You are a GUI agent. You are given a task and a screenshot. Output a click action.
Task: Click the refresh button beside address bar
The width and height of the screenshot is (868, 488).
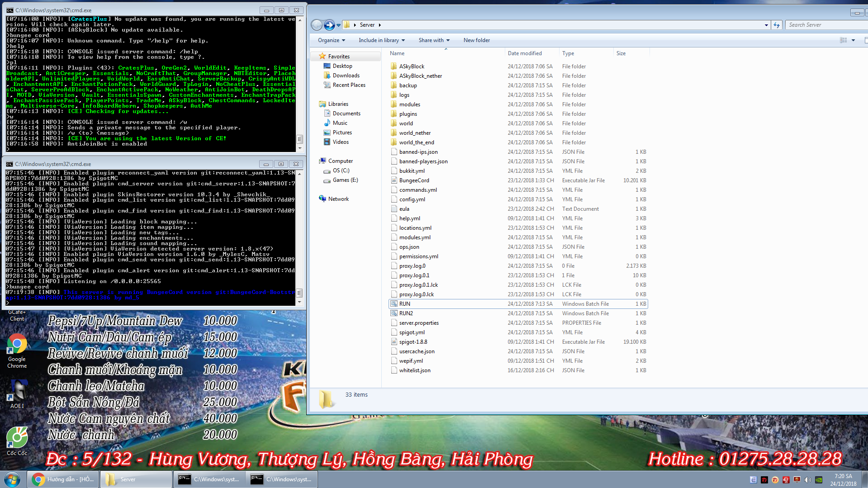777,25
